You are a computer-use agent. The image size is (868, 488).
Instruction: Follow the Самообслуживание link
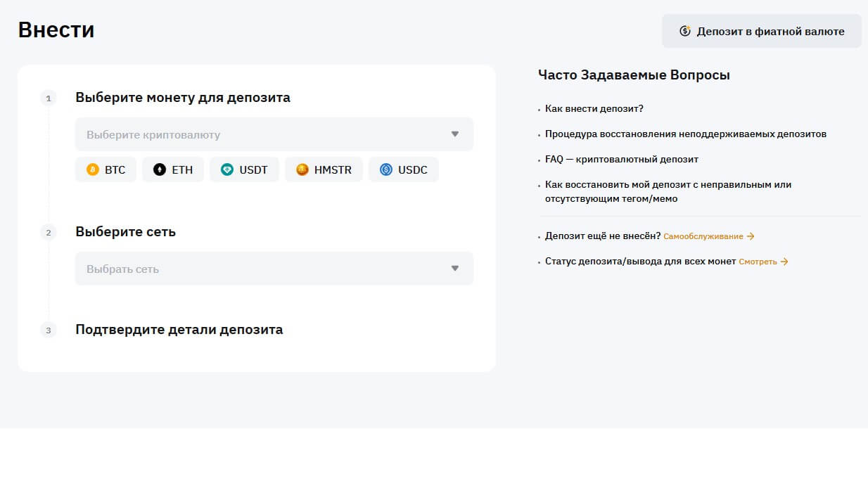point(703,237)
